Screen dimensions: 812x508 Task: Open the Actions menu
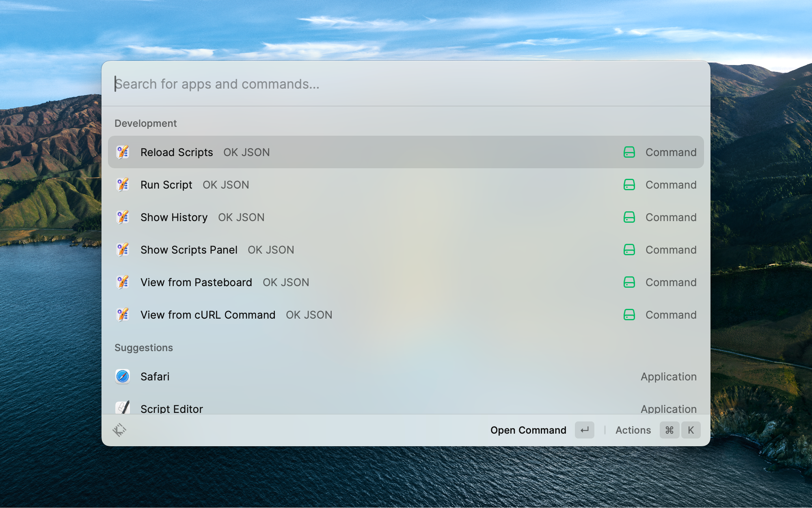point(633,430)
